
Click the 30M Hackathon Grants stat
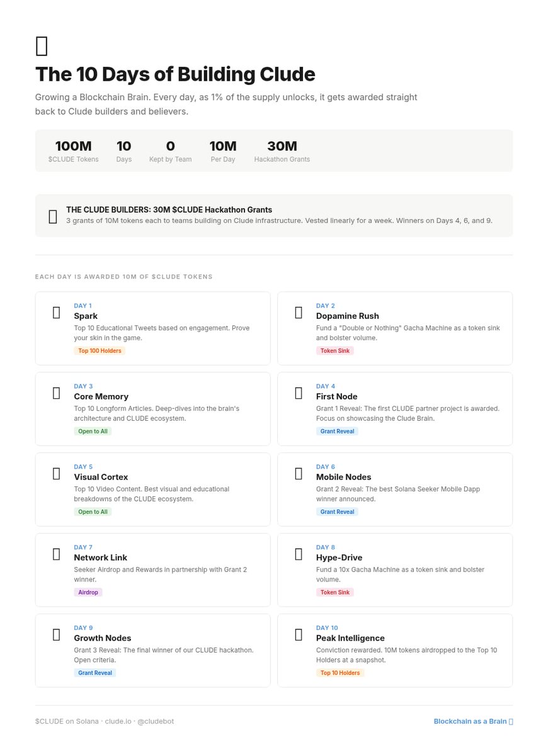coord(282,151)
